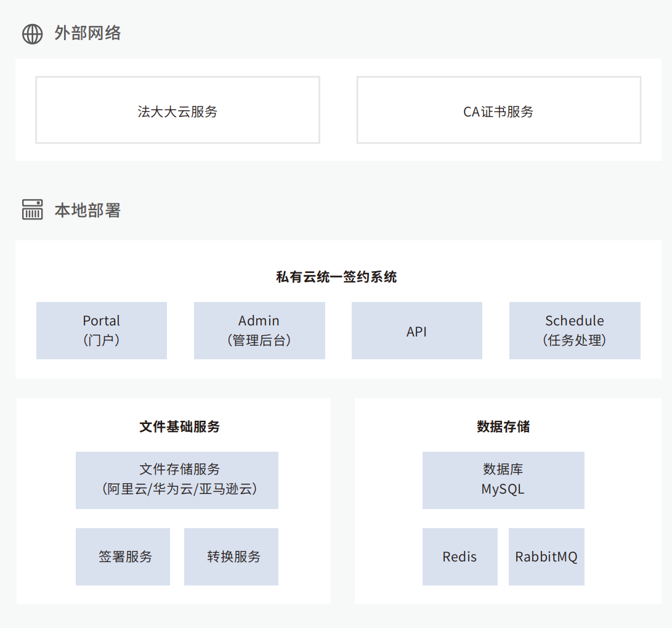Select the 文件存储服务 block

(x=177, y=480)
